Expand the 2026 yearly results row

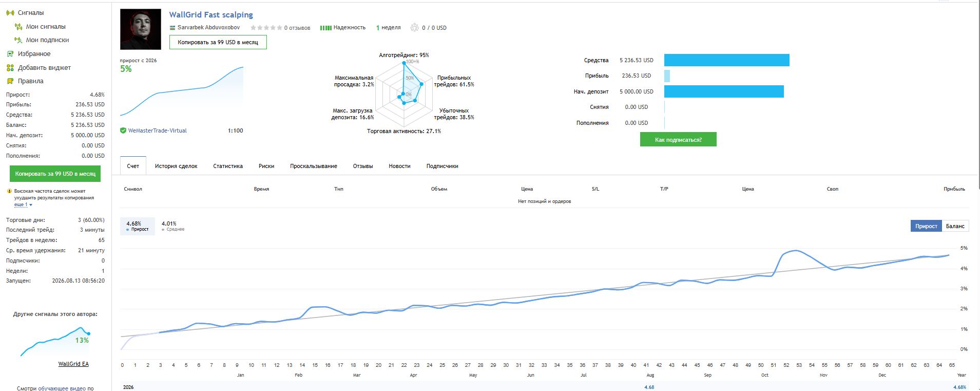(128, 387)
